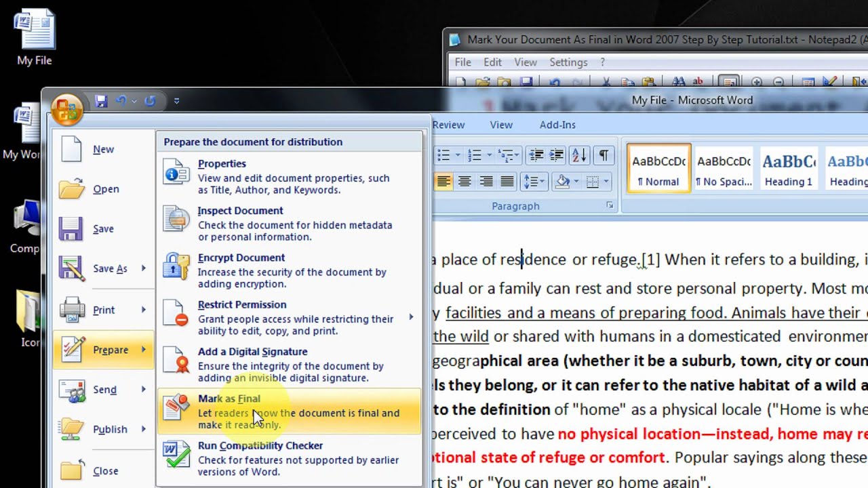Click the Numbering list button
Viewport: 868px width, 488px height.
pos(475,155)
